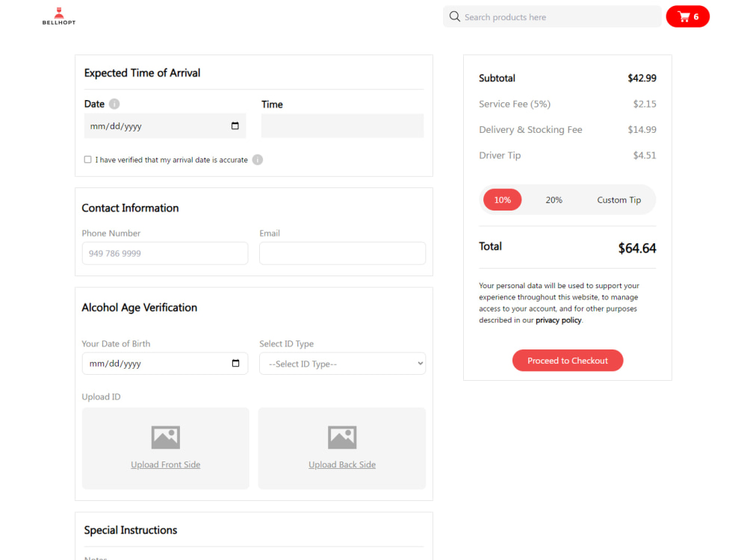Open the shopping cart icon
The image size is (747, 560).
pos(683,16)
